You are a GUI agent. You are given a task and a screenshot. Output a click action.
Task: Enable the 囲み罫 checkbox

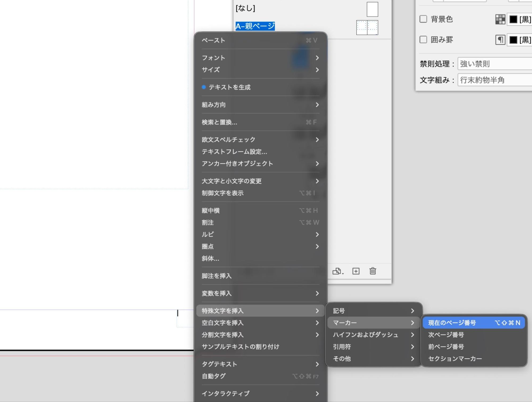[423, 40]
